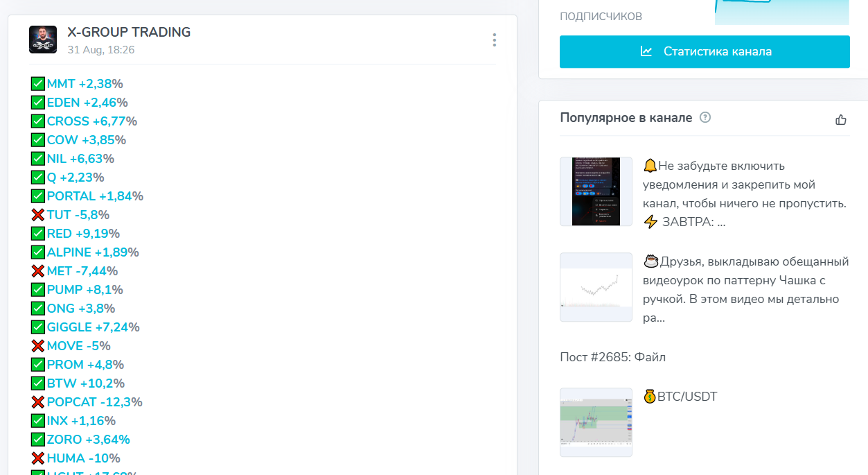868x475 pixels.
Task: Open the cup-and-handle chart thumbnail
Action: coord(596,287)
